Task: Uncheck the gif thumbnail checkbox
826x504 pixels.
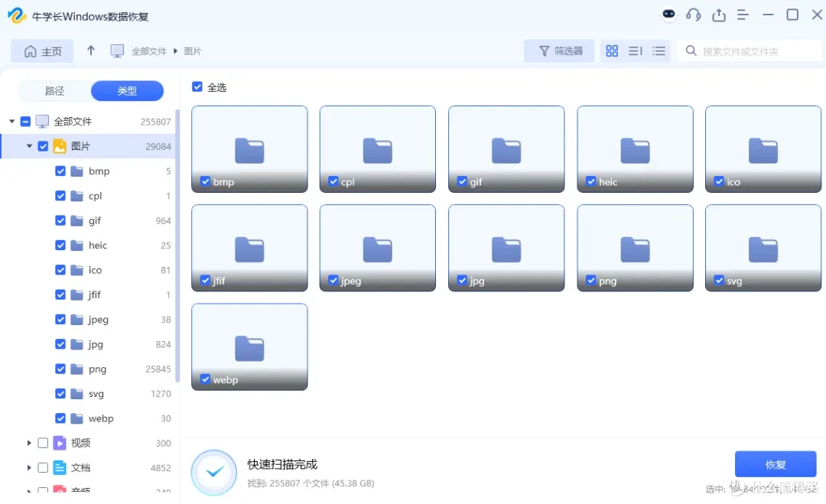Action: pos(462,182)
